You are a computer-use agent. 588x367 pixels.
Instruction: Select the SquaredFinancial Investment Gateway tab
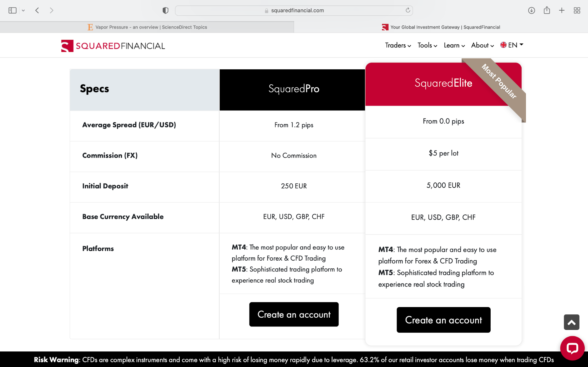[441, 27]
